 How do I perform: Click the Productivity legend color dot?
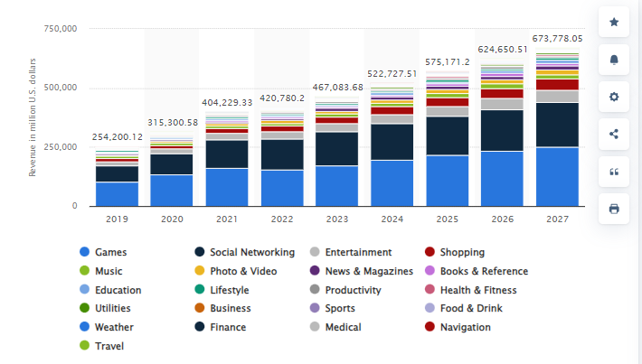(x=315, y=290)
